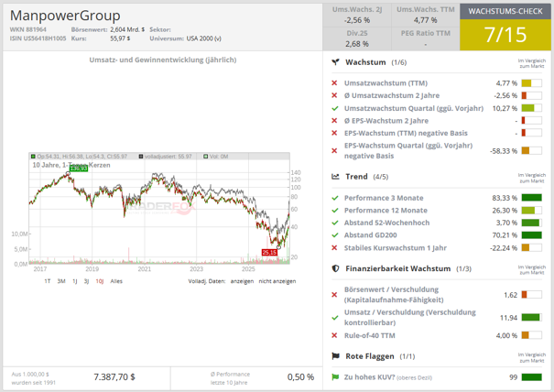Viewport: 554px width, 392px height.
Task: Click the Div.25 metric box
Action: pyautogui.click(x=357, y=38)
